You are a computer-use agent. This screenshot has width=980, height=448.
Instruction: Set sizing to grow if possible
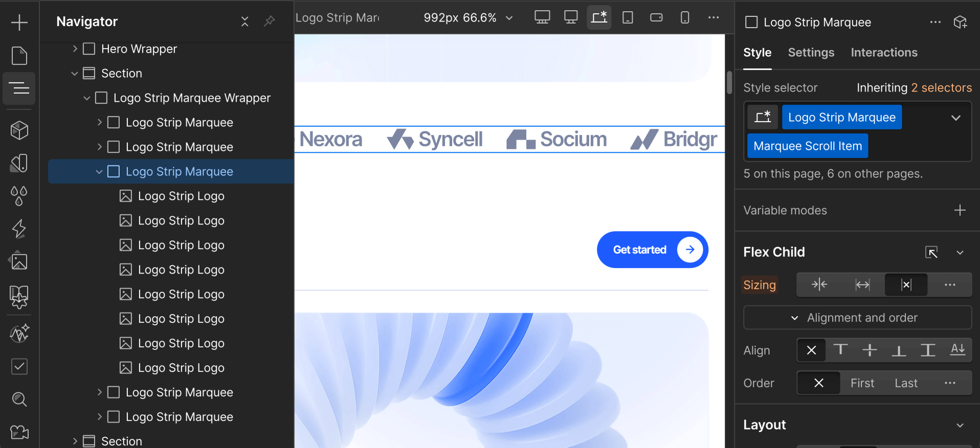click(x=862, y=285)
